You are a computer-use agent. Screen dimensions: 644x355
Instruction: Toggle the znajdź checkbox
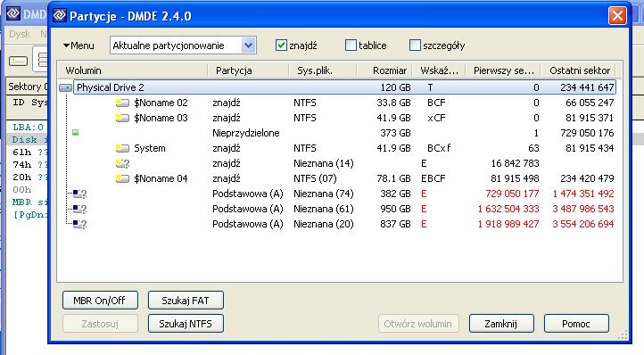coord(281,45)
